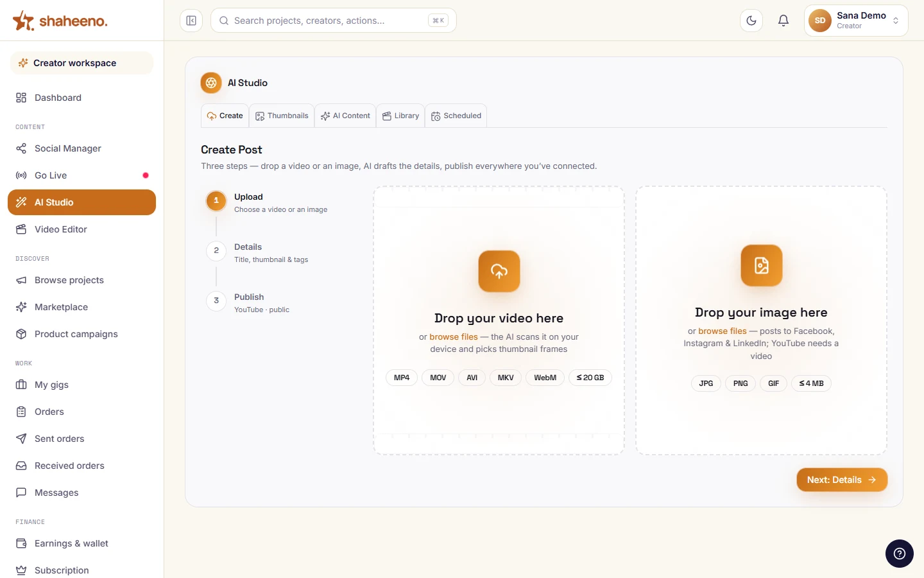Toggle dark mode with the moon icon

tap(751, 21)
